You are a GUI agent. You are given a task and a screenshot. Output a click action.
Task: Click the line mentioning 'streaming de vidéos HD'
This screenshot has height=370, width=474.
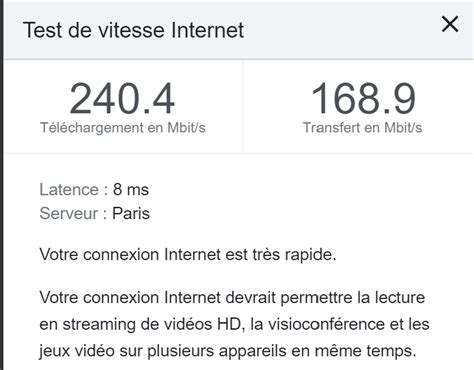(234, 324)
